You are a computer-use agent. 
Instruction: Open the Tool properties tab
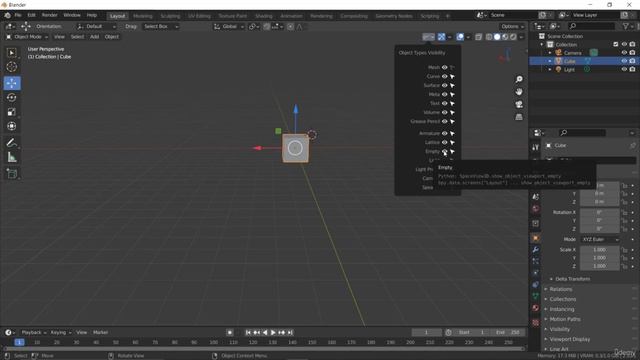pos(536,147)
